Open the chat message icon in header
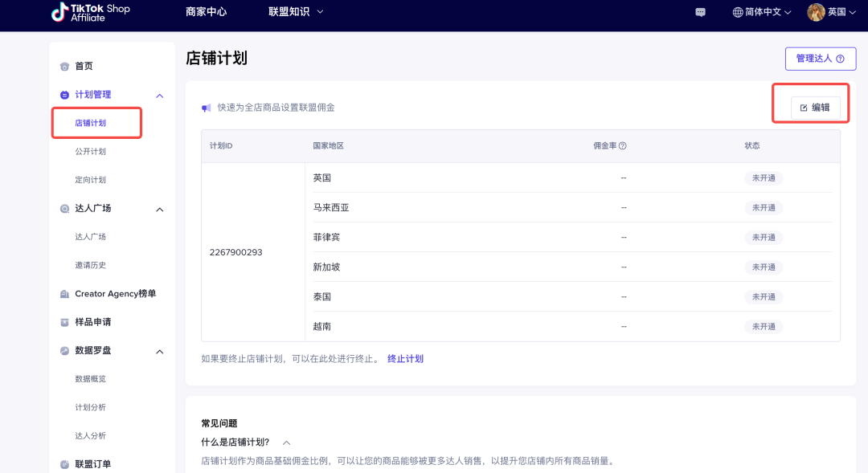Screen dimensions: 868x473 point(701,12)
